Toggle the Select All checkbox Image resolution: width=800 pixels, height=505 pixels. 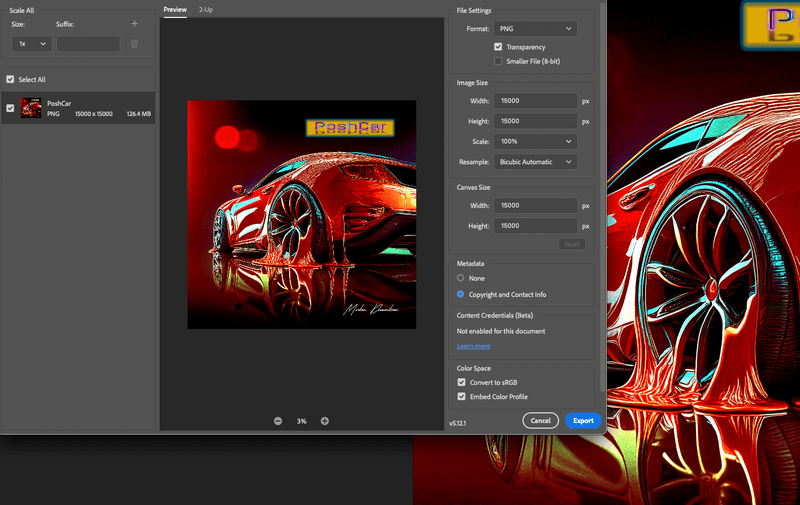coord(10,79)
